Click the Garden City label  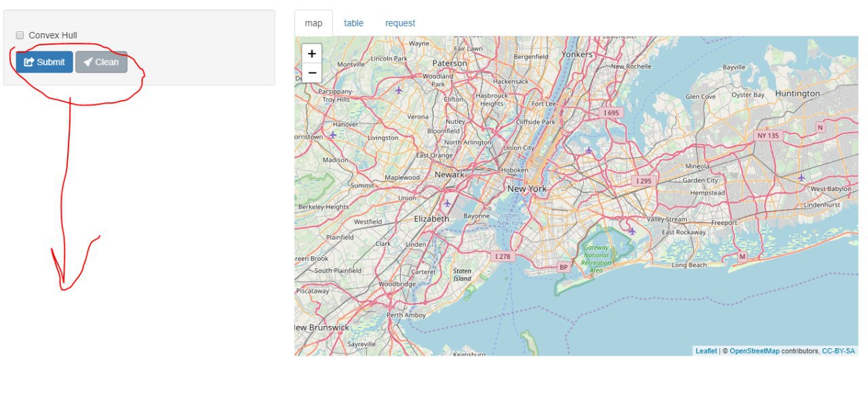700,180
